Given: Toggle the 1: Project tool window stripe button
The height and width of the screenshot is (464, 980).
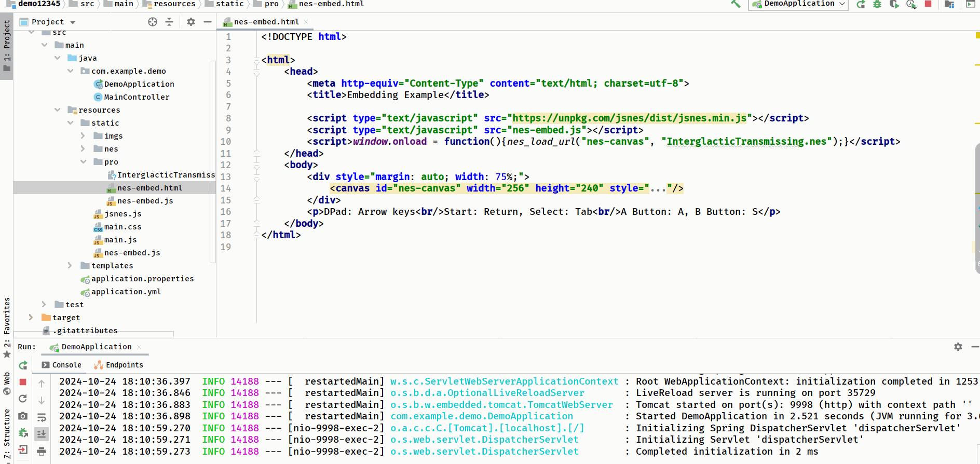Looking at the screenshot, I should point(7,47).
